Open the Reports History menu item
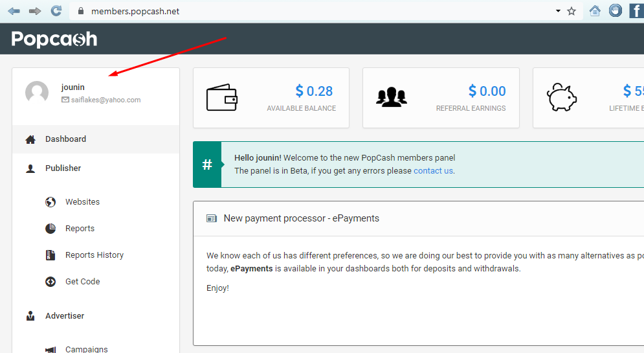This screenshot has height=353, width=644. (94, 255)
